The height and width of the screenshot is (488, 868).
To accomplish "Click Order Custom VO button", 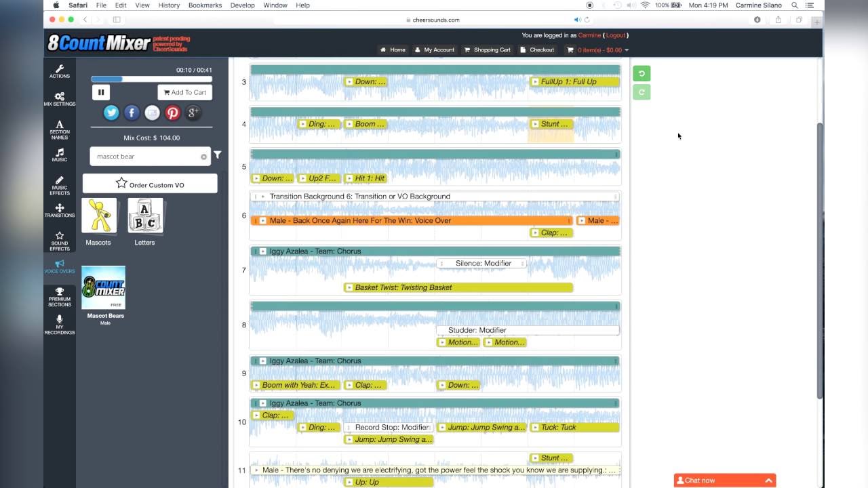I will 150,184.
